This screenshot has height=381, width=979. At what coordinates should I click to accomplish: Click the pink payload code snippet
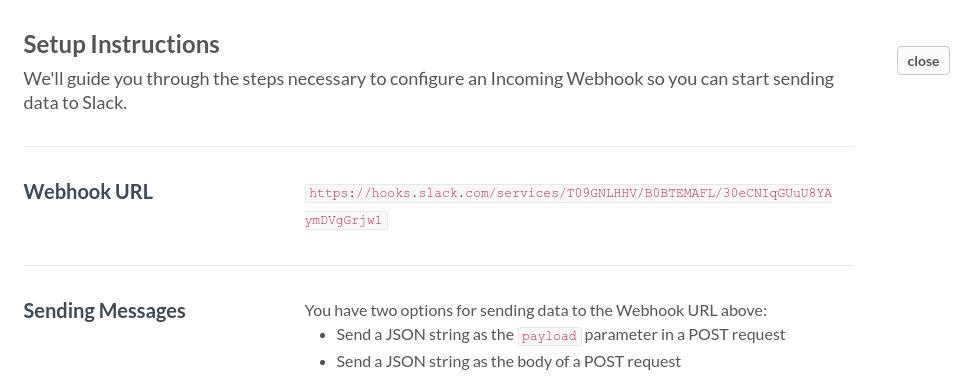click(x=549, y=336)
